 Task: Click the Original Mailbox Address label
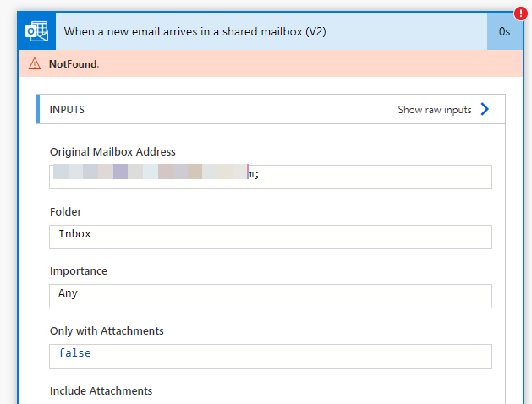(112, 152)
